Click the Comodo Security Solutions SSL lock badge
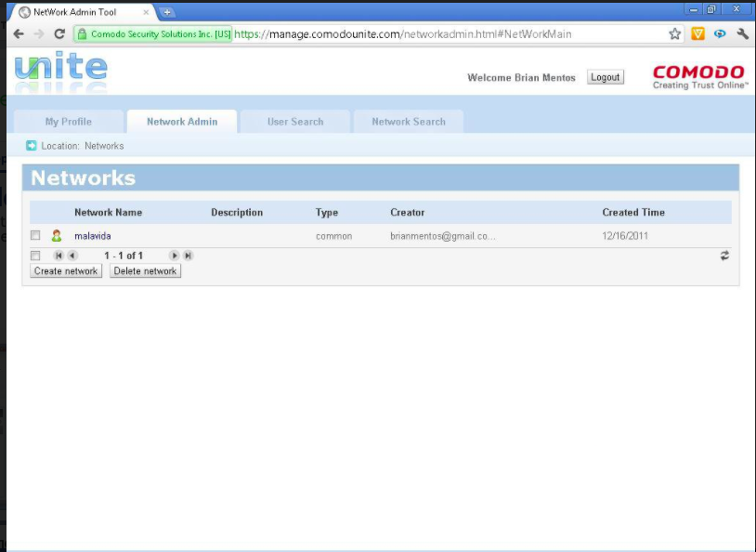The width and height of the screenshot is (756, 552). 154,33
